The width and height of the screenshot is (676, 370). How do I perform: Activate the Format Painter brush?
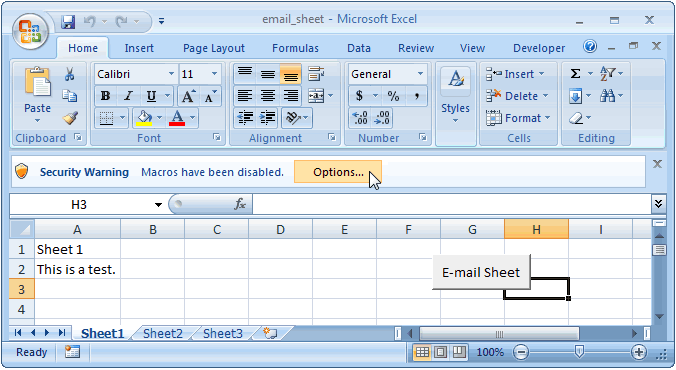click(x=70, y=118)
